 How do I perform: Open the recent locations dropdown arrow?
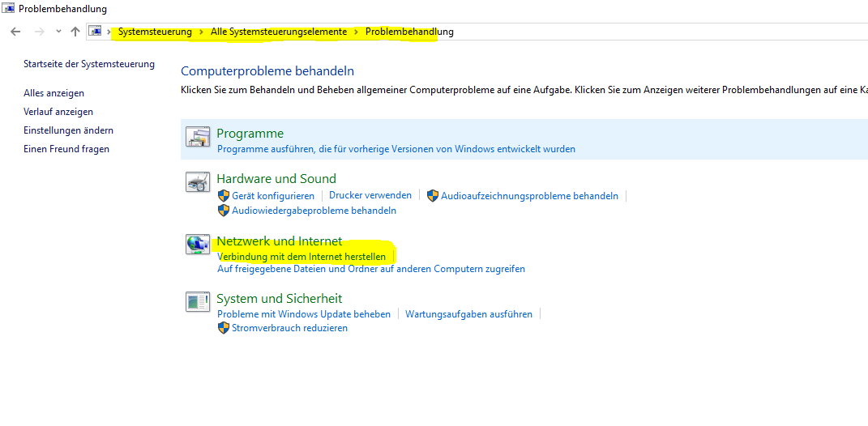coord(58,32)
